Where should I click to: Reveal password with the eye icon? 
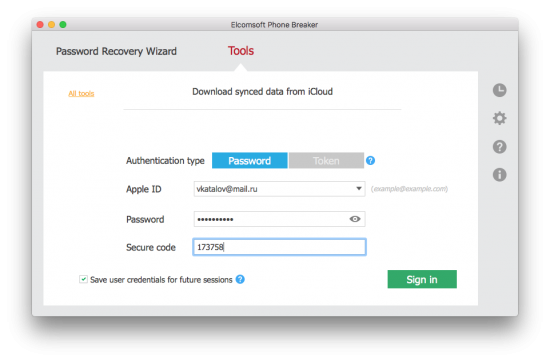pyautogui.click(x=355, y=219)
